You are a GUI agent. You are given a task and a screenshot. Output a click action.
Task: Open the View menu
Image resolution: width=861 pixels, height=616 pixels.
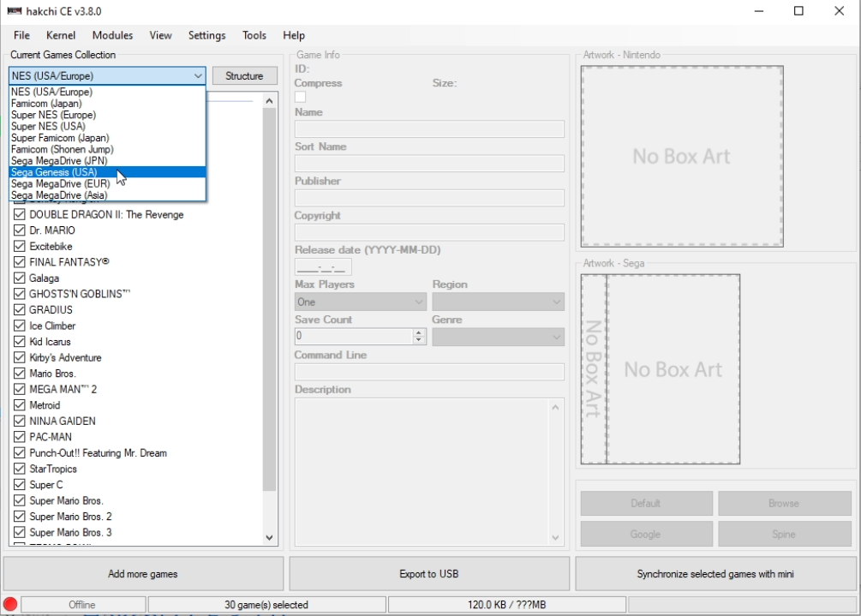coord(160,35)
